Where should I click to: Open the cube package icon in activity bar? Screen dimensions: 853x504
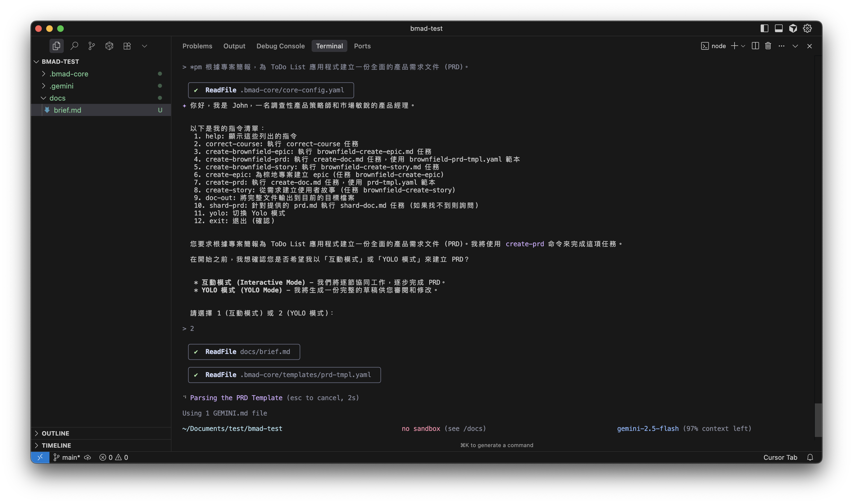[x=109, y=46]
